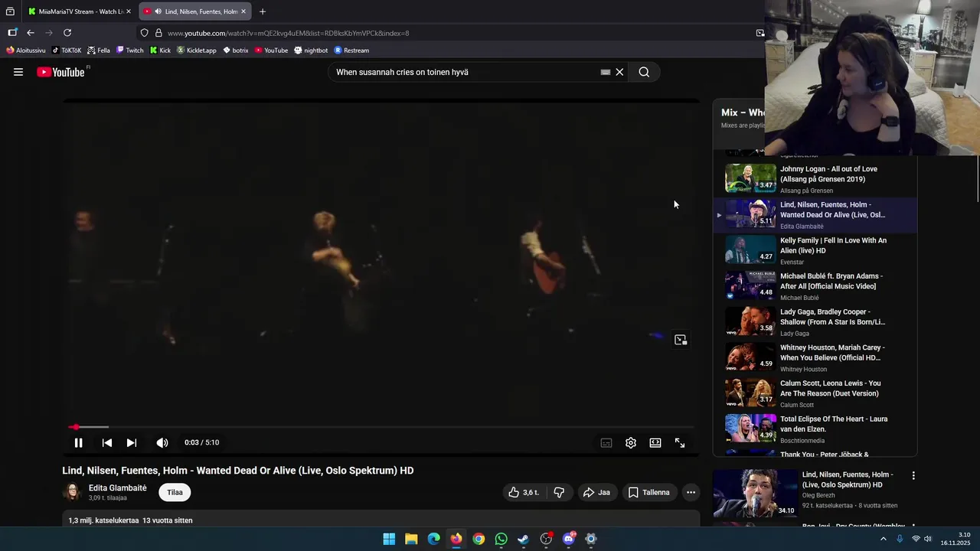Open the nightbot bookmark
The image size is (980, 551).
[x=311, y=51]
